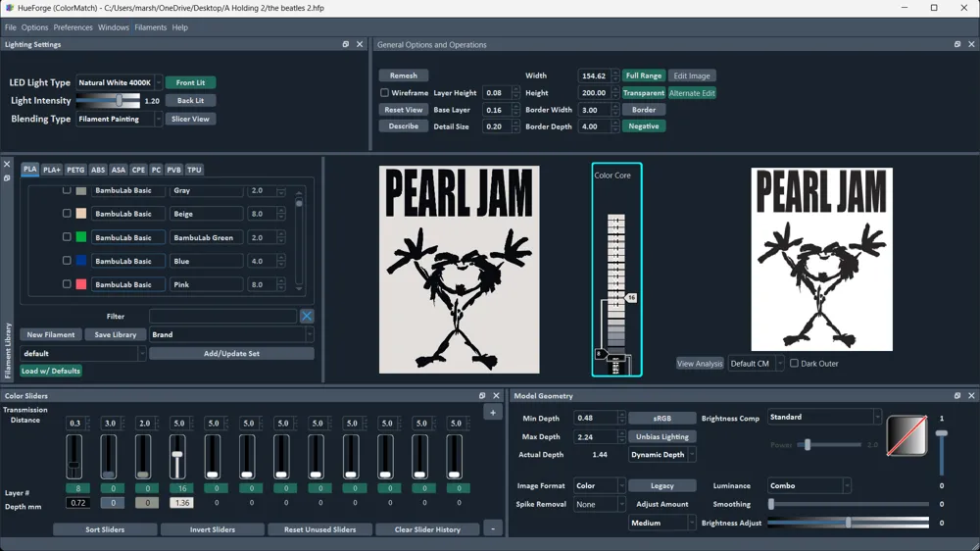
Task: Click the Add/Update Set button
Action: pos(231,353)
